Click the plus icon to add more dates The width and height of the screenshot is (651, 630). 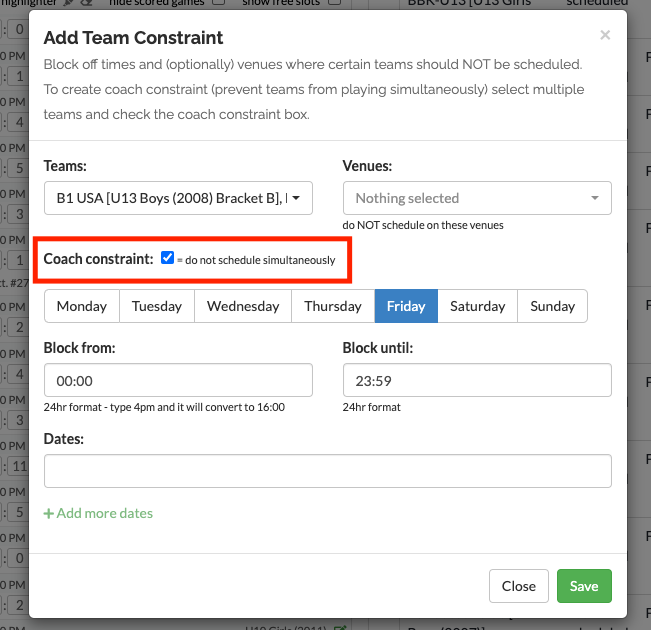click(49, 513)
